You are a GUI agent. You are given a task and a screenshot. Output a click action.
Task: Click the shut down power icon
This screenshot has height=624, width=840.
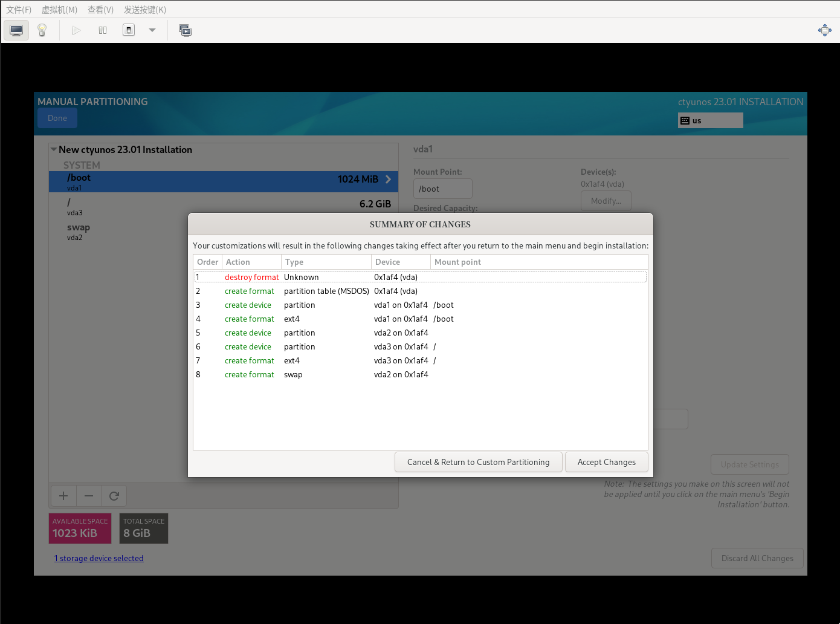(x=129, y=30)
